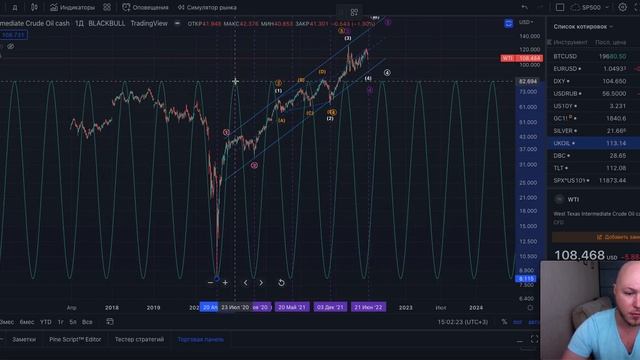The image size is (640, 360).
Task: Zoom out the chart with minus button
Action: coord(210,282)
